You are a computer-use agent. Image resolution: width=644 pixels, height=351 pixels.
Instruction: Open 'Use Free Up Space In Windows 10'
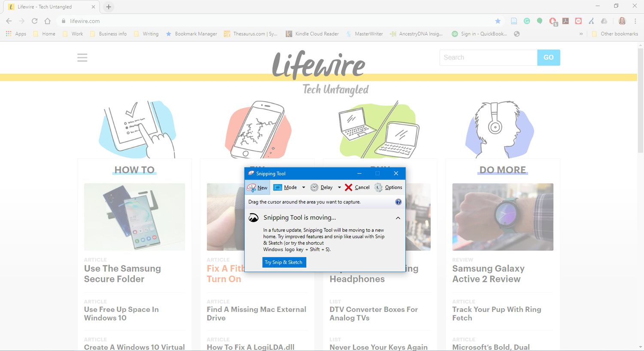point(122,314)
